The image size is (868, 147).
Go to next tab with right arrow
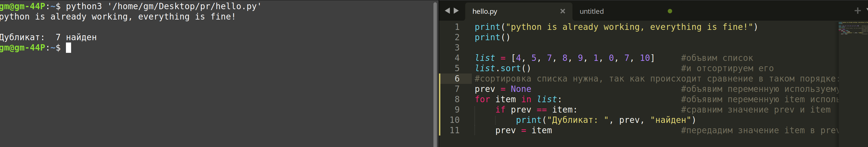[x=456, y=11]
